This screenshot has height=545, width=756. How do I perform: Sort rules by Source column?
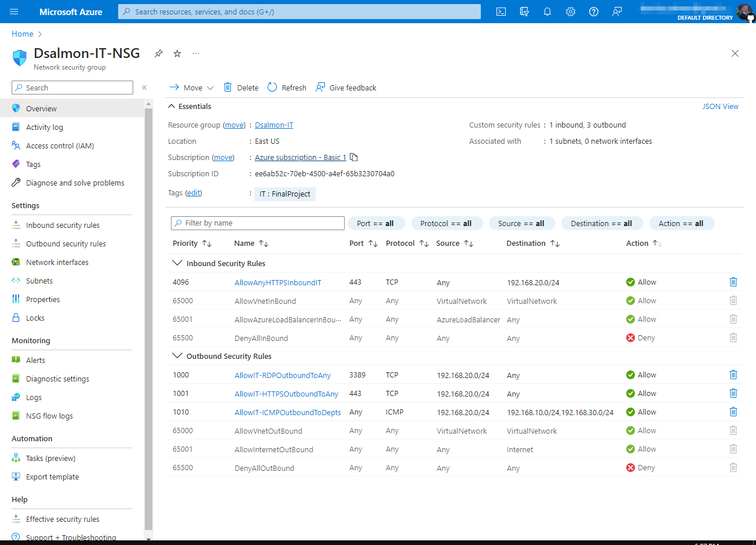click(455, 244)
